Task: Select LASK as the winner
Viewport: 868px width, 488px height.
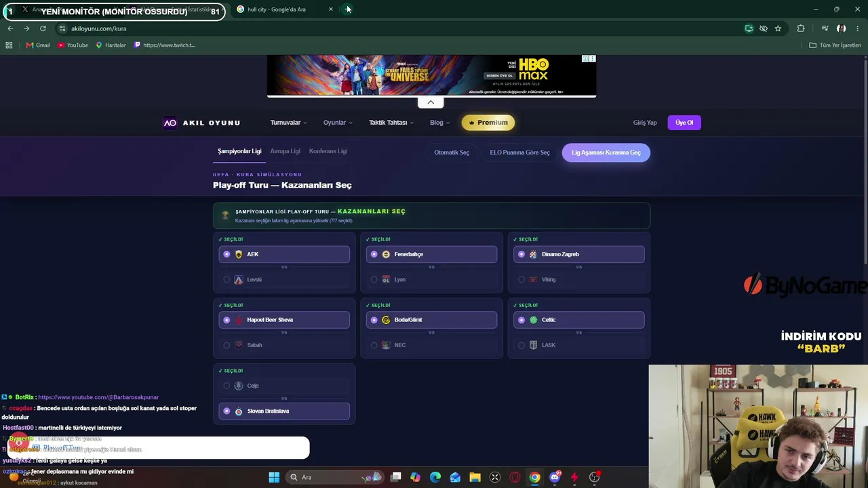Action: tap(578, 345)
